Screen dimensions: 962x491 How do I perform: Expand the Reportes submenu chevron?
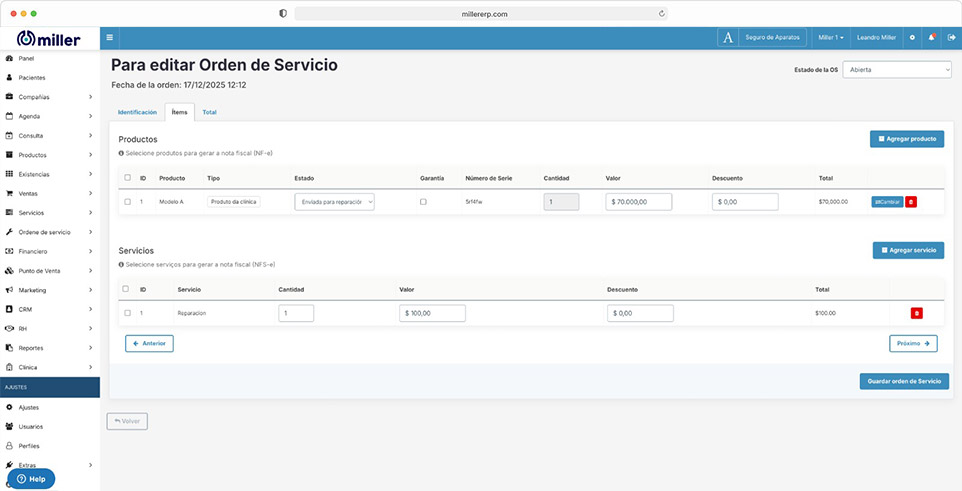[x=90, y=348]
